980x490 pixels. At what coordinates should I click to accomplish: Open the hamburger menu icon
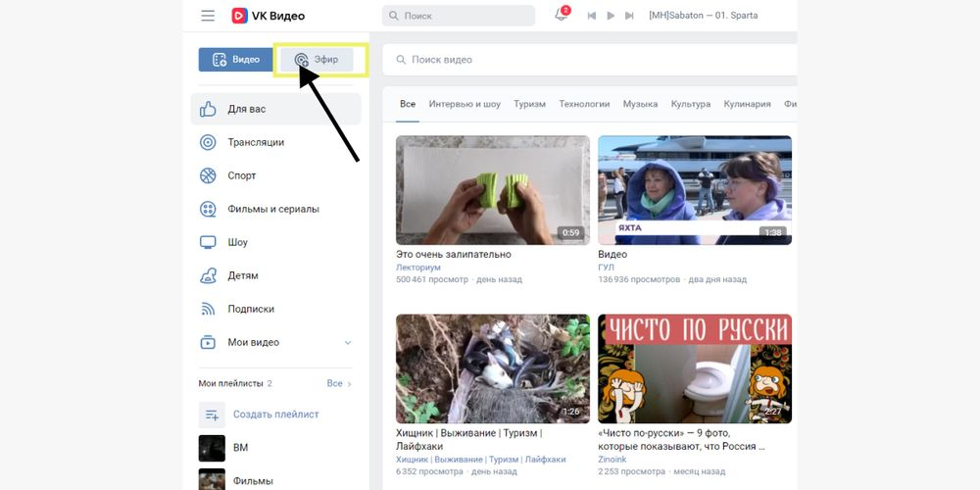[207, 16]
